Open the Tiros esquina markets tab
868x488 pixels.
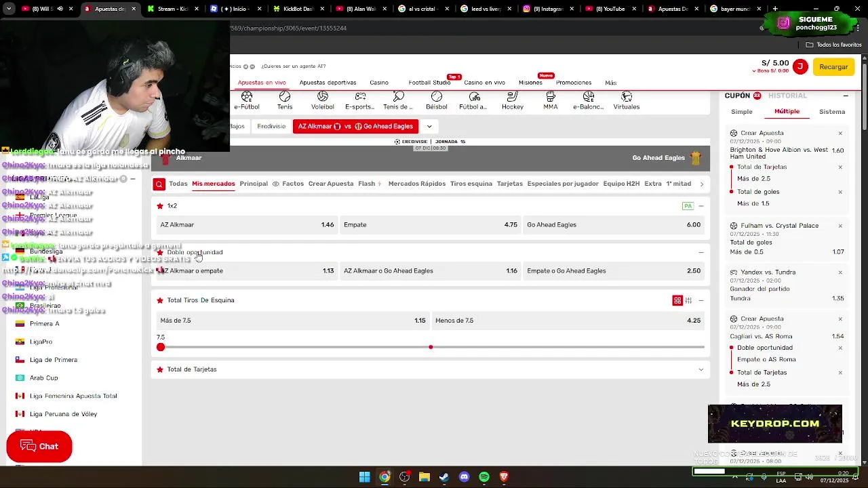tap(471, 184)
